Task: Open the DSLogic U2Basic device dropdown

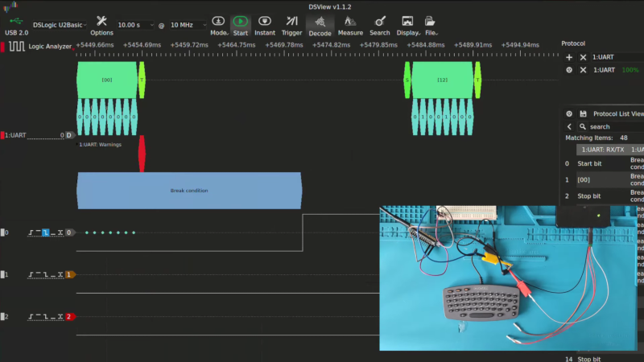Action: pos(58,25)
